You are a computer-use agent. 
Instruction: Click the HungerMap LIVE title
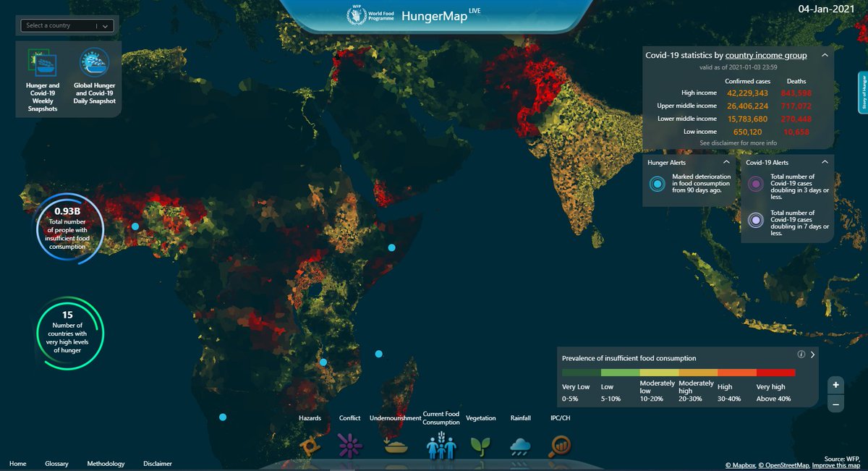tap(442, 15)
